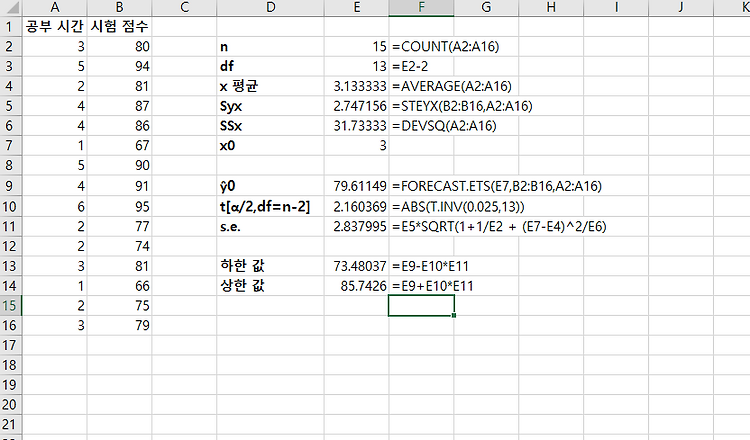Screen dimensions: 750x440
Task: Click cell B14 with value 66
Action: coord(120,286)
